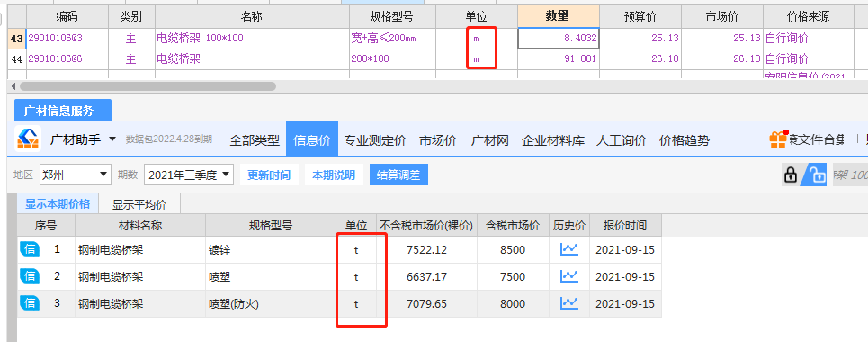Screen dimensions: 868x342
Task: Click the 价格来源 column header
Action: point(808,16)
